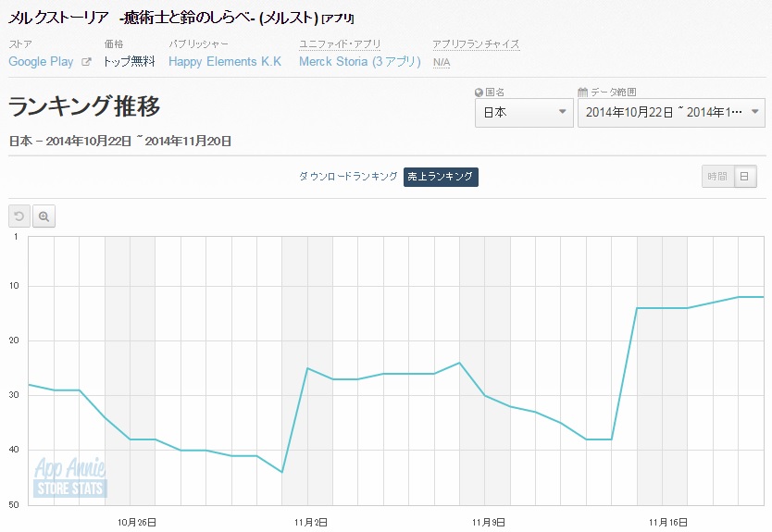Click the globe icon next to 国名

479,93
